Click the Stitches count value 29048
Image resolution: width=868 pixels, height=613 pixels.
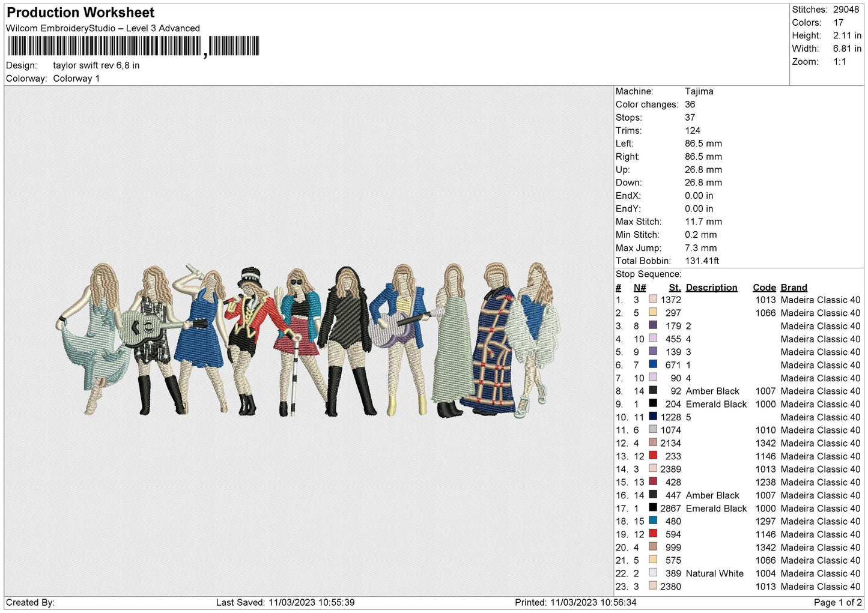point(846,10)
